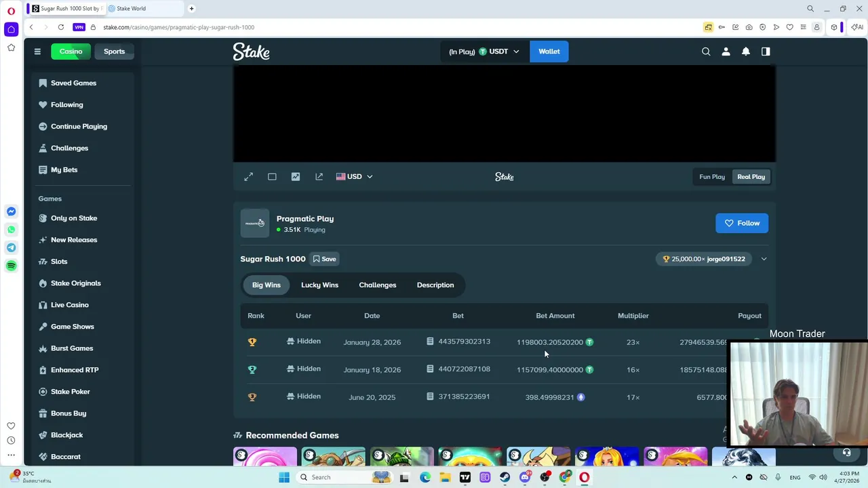The height and width of the screenshot is (488, 868).
Task: Open Opera start page home icon
Action: [11, 29]
